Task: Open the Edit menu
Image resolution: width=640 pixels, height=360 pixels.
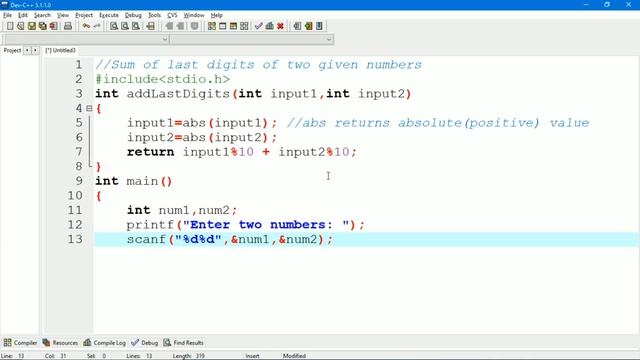Action: pos(23,15)
